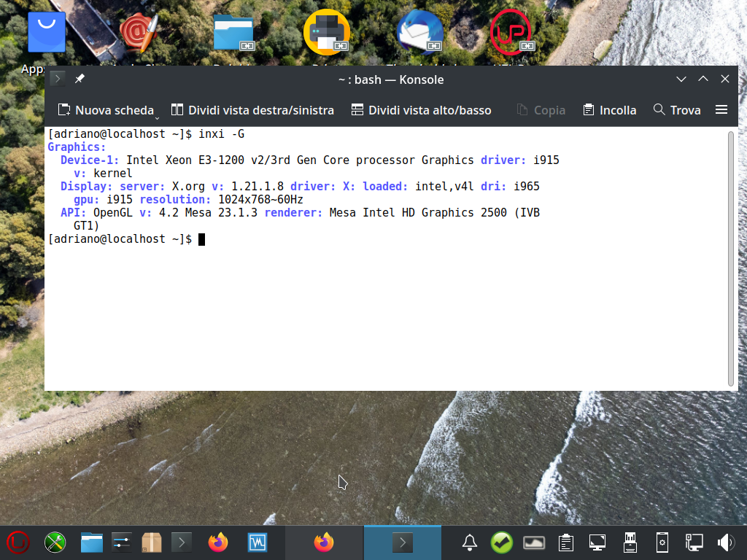Viewport: 747px width, 560px height.
Task: Open Konsole window menu icon in titlebar
Action: pyautogui.click(x=58, y=79)
